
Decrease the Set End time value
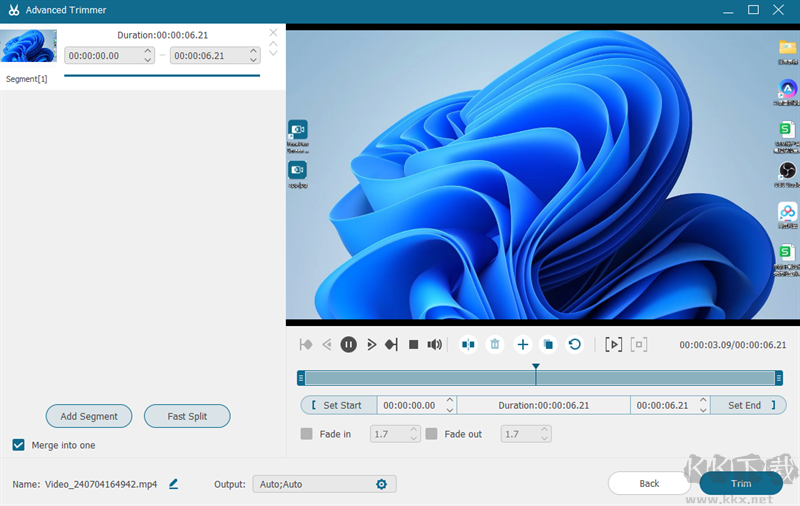[x=702, y=410]
